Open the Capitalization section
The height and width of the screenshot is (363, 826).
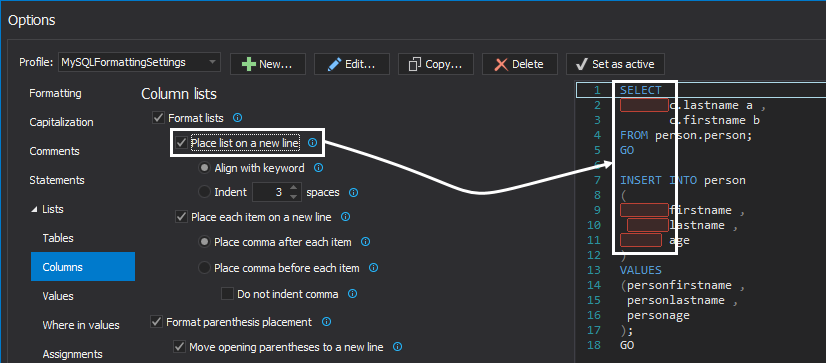(x=62, y=122)
